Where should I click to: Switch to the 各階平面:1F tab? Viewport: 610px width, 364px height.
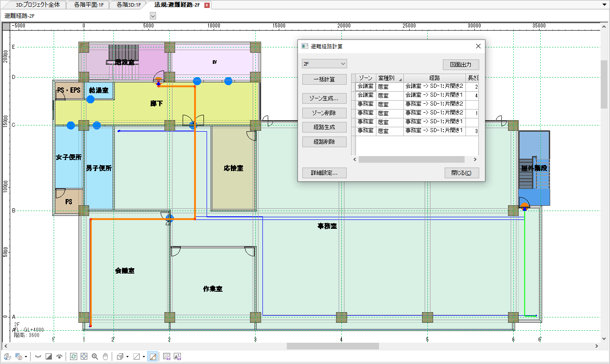coord(89,5)
